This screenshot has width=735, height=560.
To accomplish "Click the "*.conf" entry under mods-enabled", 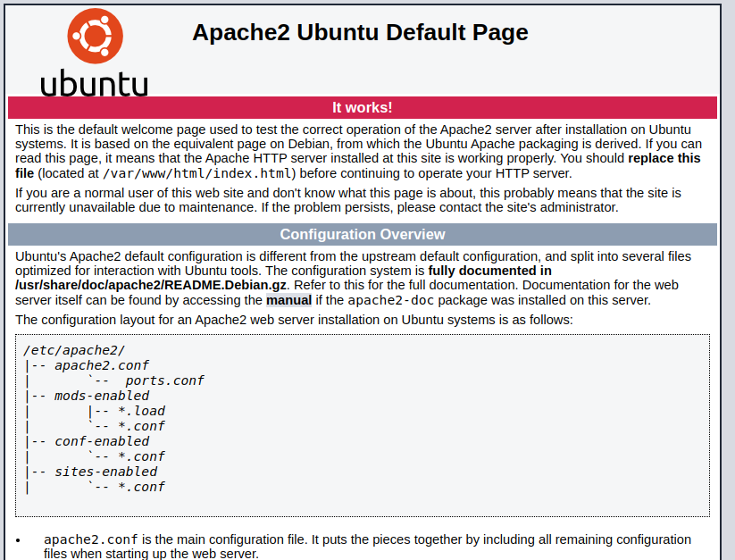I will (141, 426).
